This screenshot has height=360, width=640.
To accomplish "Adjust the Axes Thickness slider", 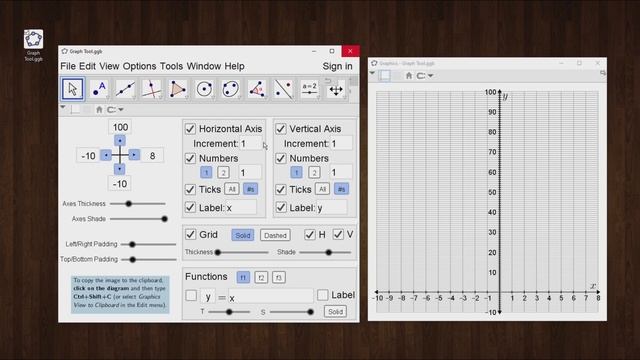I will point(138,203).
